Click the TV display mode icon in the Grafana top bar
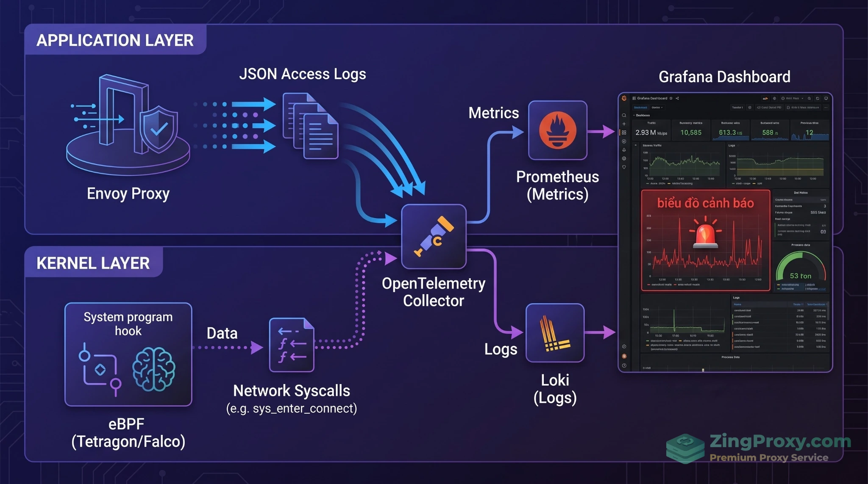868x484 pixels. tap(826, 98)
